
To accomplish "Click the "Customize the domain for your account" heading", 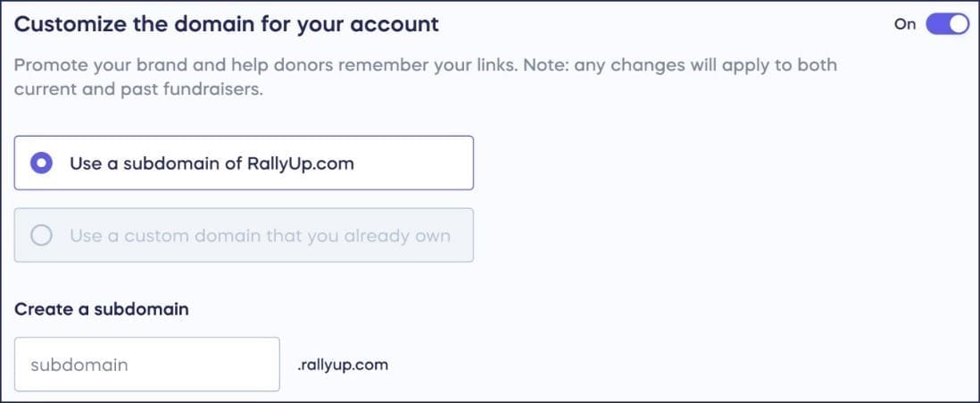I will point(227,24).
